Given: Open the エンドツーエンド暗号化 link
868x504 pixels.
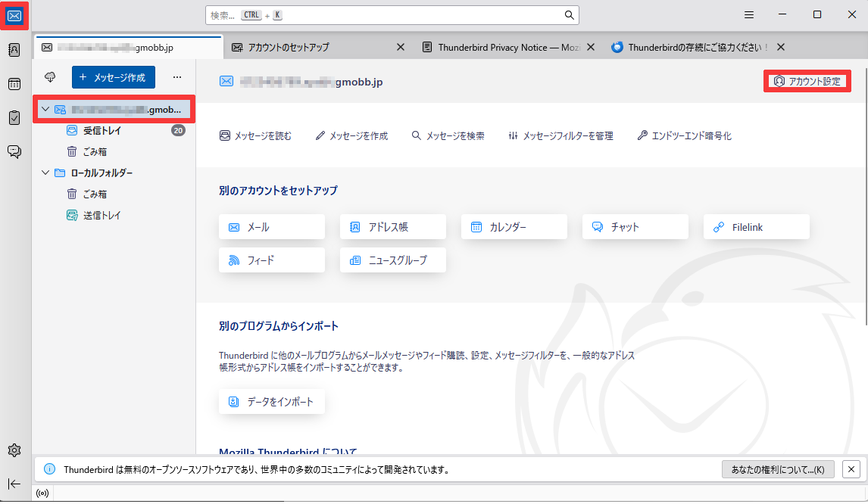Looking at the screenshot, I should point(683,135).
